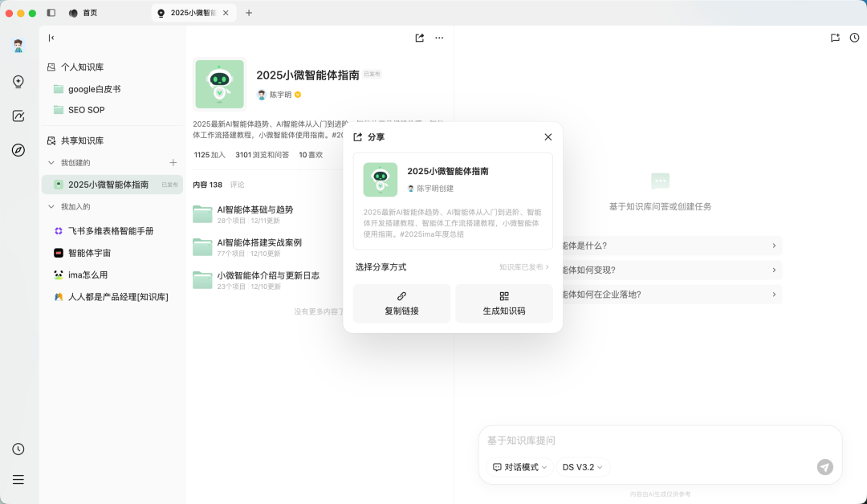Add a knowledge base with the plus icon

[x=173, y=162]
